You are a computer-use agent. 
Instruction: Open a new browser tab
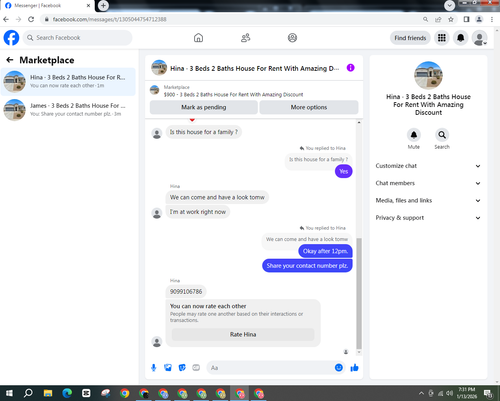pos(103,5)
